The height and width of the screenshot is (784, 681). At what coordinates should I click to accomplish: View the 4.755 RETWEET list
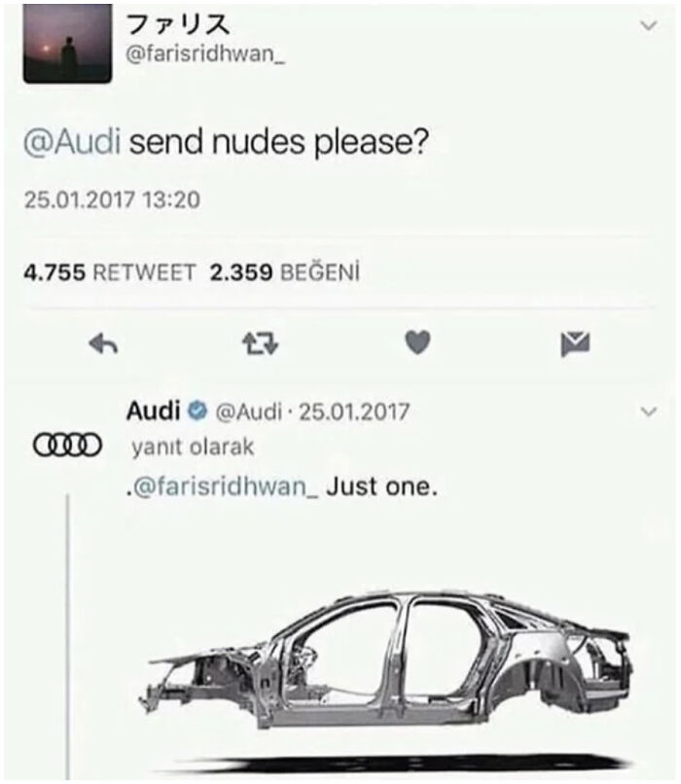pyautogui.click(x=109, y=272)
